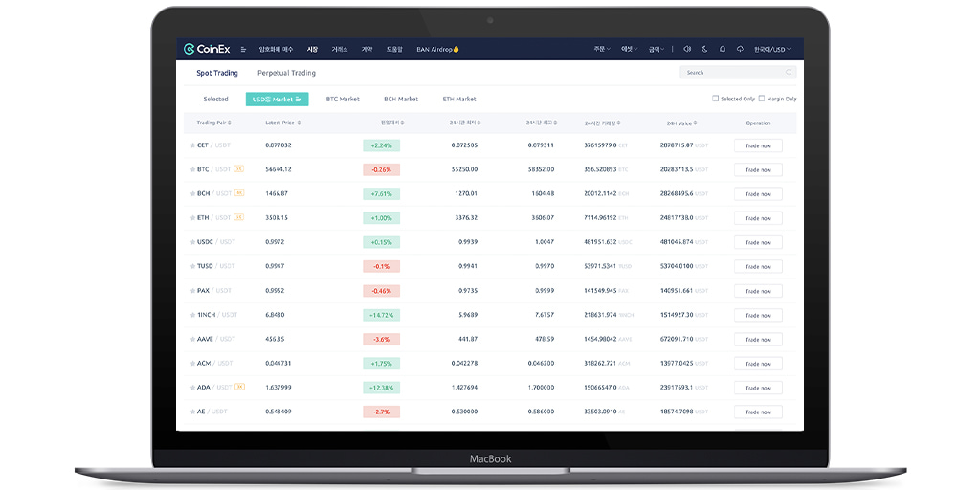This screenshot has width=980, height=490.
Task: Open the 금액 dropdown in header
Action: 656,49
